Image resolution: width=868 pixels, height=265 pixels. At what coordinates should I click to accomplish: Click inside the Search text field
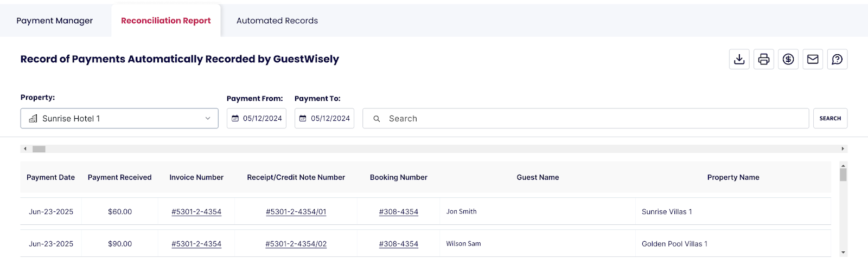591,119
